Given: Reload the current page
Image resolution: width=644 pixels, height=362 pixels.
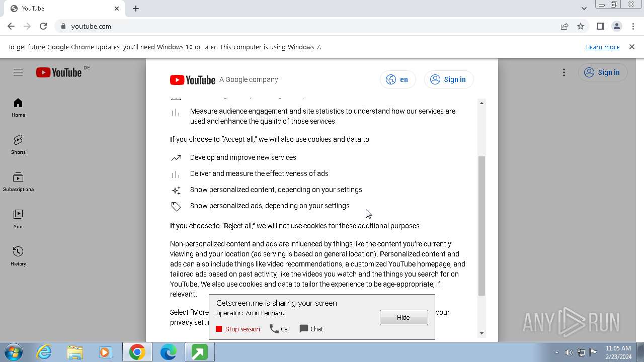Looking at the screenshot, I should click(43, 26).
